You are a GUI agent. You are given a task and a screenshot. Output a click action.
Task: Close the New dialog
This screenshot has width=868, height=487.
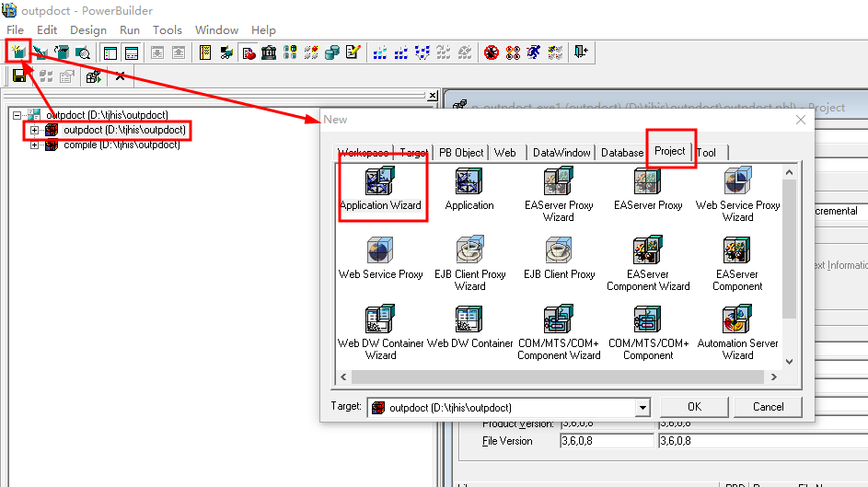[x=801, y=120]
